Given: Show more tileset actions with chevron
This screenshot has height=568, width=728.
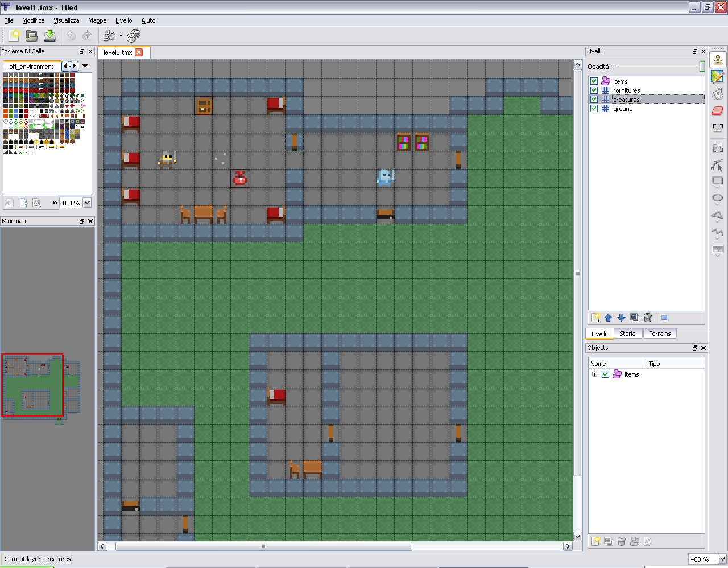Looking at the screenshot, I should point(55,203).
